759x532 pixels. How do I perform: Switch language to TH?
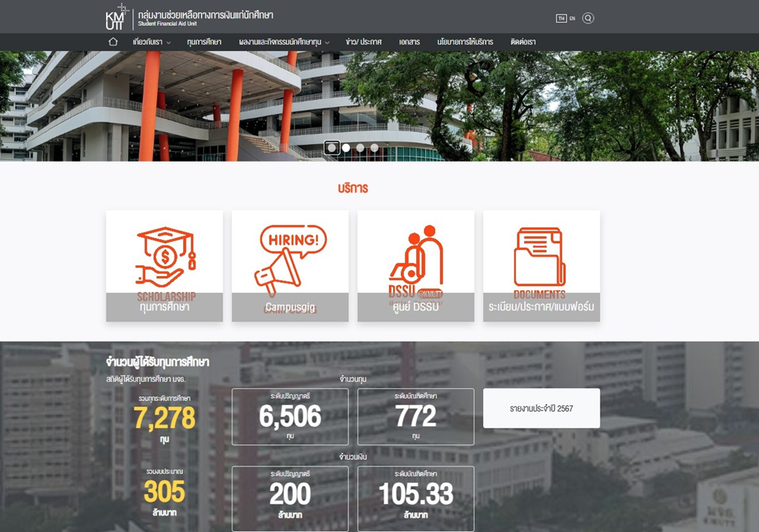(561, 18)
